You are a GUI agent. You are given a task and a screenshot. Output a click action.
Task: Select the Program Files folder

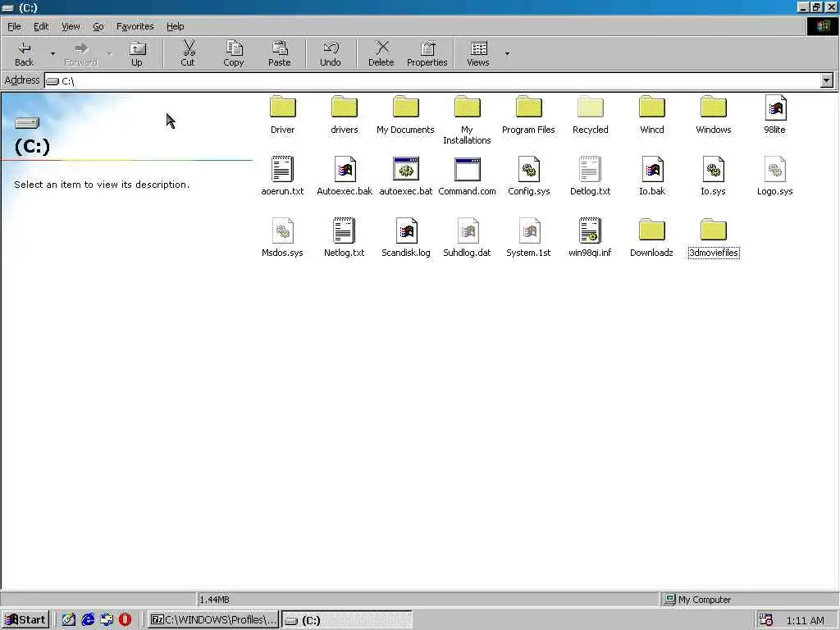[x=529, y=115]
